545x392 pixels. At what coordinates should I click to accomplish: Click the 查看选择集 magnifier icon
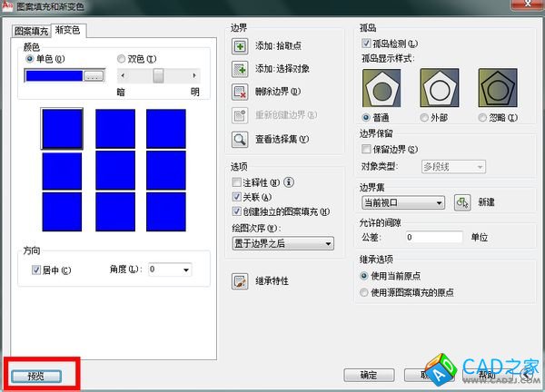(x=240, y=139)
